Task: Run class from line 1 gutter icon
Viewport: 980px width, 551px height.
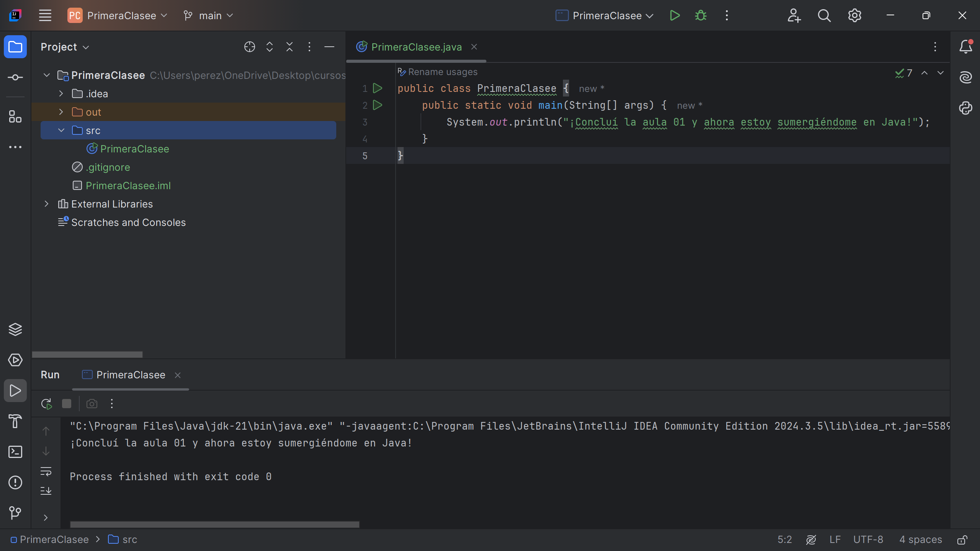Action: 378,88
